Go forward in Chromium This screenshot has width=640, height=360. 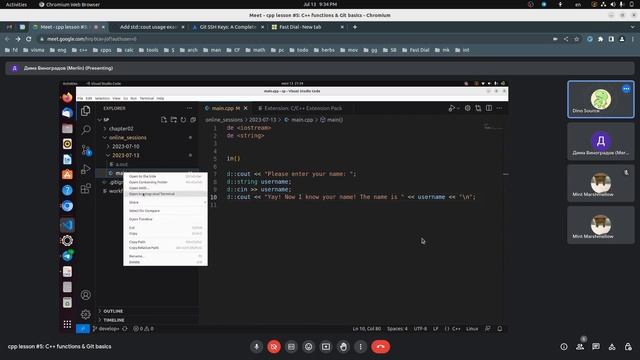(18, 39)
